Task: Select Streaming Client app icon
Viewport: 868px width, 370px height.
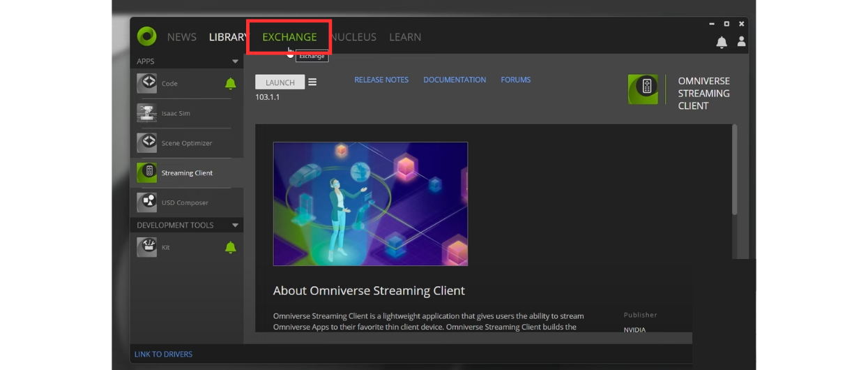Action: tap(146, 172)
